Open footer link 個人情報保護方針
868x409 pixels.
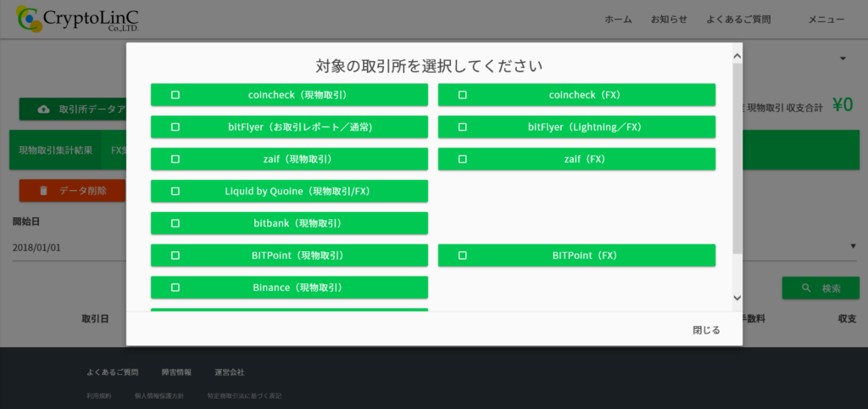pyautogui.click(x=159, y=396)
